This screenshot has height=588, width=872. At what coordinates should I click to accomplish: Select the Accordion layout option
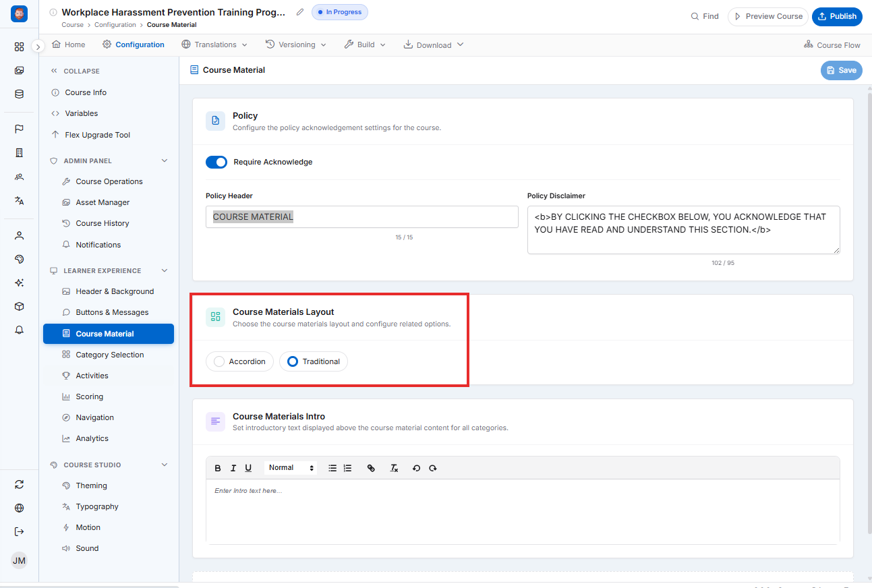click(x=239, y=361)
